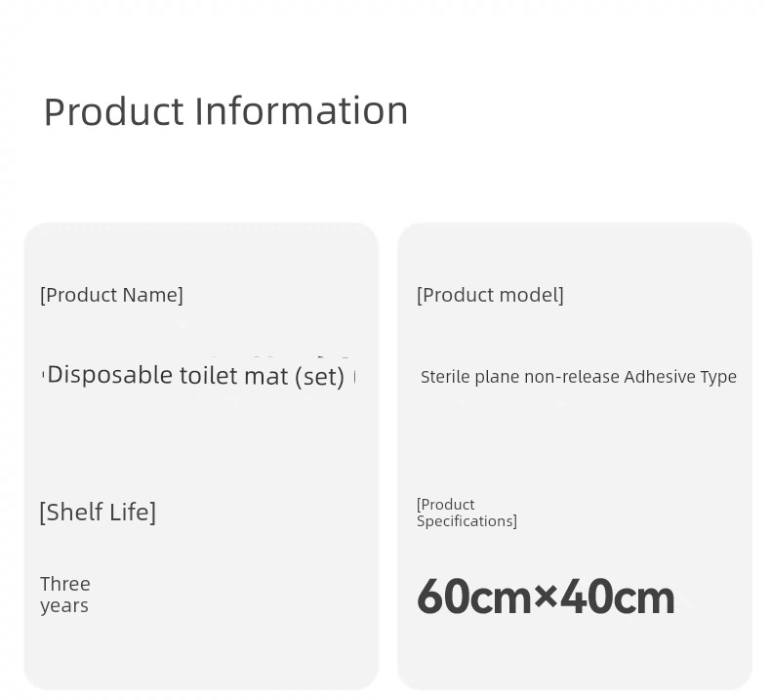This screenshot has width=771, height=700.
Task: Click the word Sterile in the product model
Action: pos(445,377)
